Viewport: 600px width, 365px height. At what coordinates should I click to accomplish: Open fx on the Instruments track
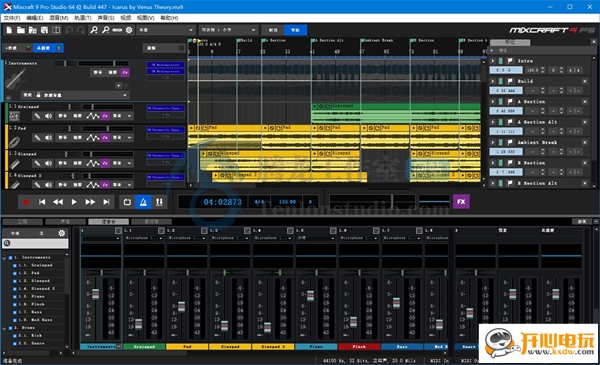[125, 72]
